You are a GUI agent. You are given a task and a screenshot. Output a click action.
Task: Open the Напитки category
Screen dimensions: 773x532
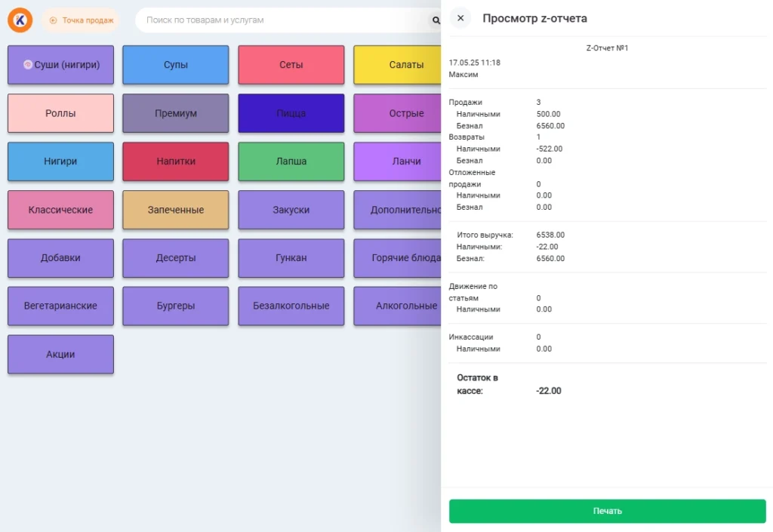pyautogui.click(x=176, y=161)
